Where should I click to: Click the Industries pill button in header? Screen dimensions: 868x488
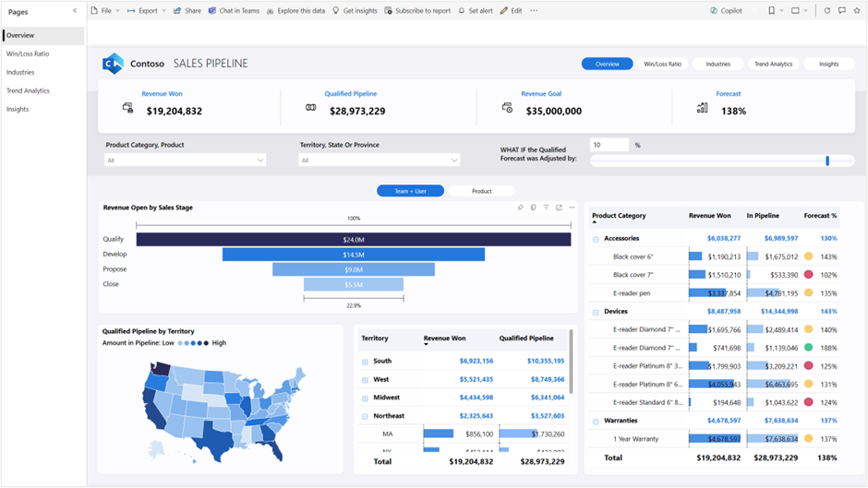pos(718,64)
